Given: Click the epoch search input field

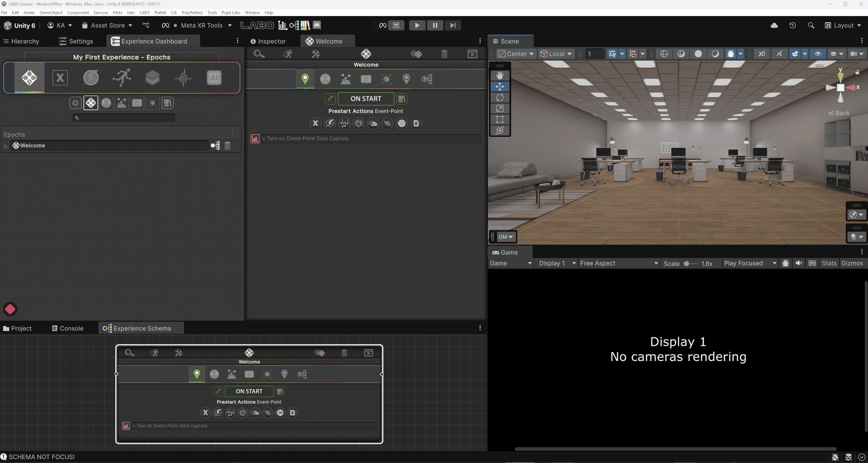Looking at the screenshot, I should tap(124, 118).
